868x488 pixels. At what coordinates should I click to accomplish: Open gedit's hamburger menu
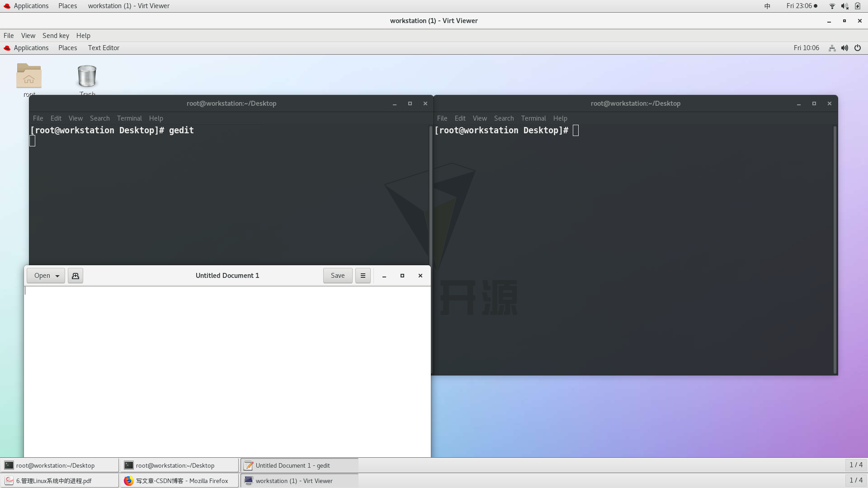(x=363, y=276)
